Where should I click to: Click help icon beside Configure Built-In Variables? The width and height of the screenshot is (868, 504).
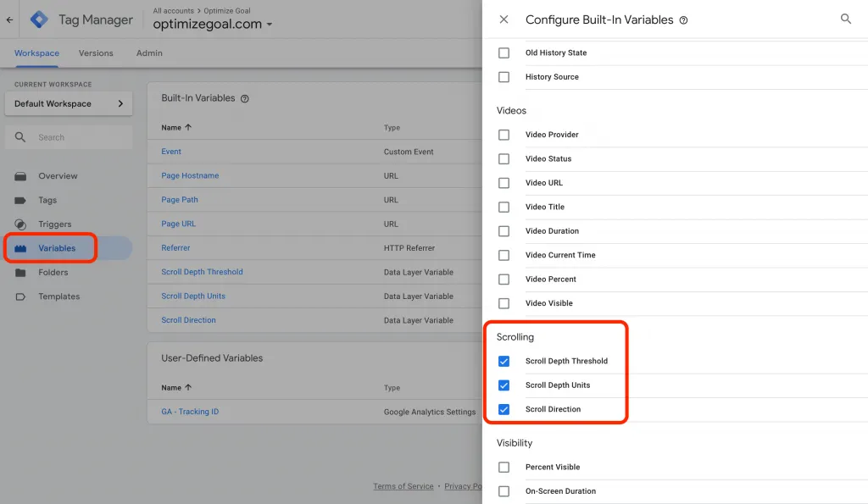point(684,20)
